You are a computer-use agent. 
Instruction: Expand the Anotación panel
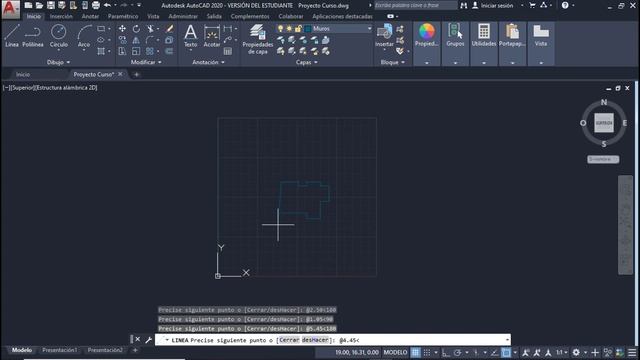208,62
